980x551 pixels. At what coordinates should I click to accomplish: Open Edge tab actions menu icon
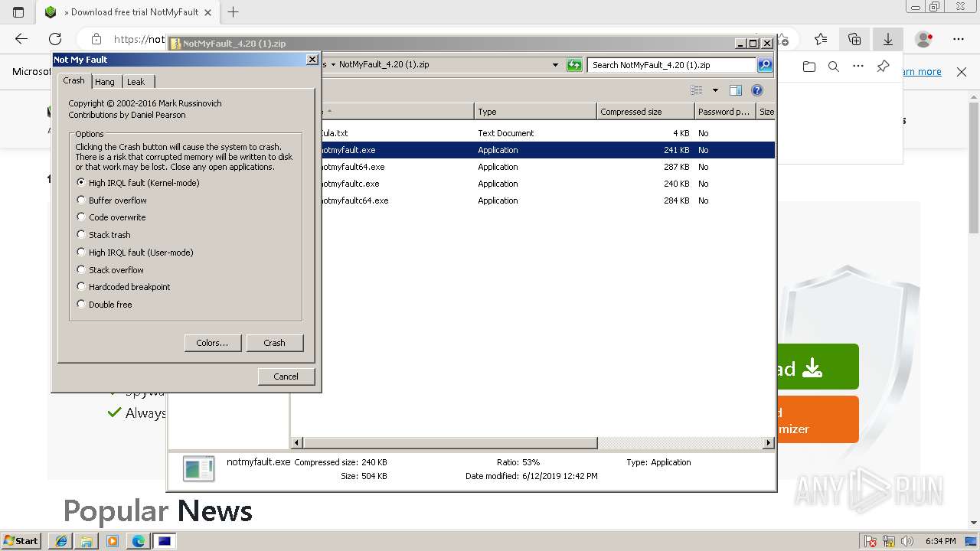click(18, 12)
